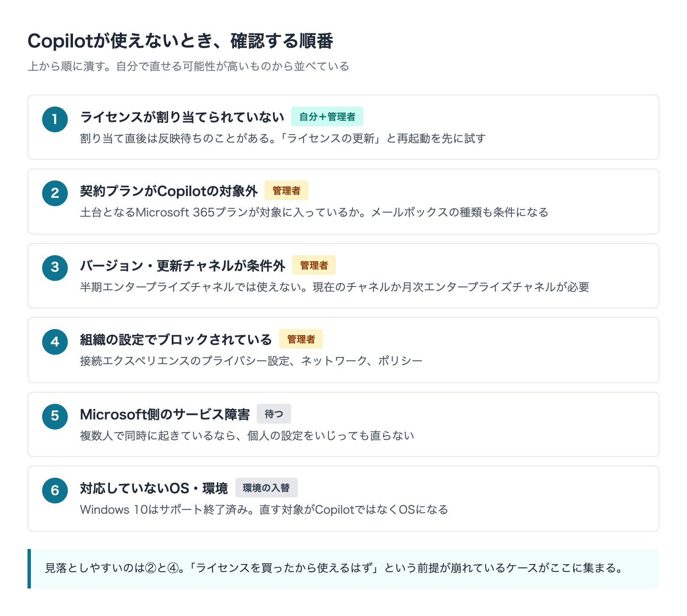Select the heading 'ライセンスが割り当てられていない'
The image size is (687, 616).
[x=182, y=117]
